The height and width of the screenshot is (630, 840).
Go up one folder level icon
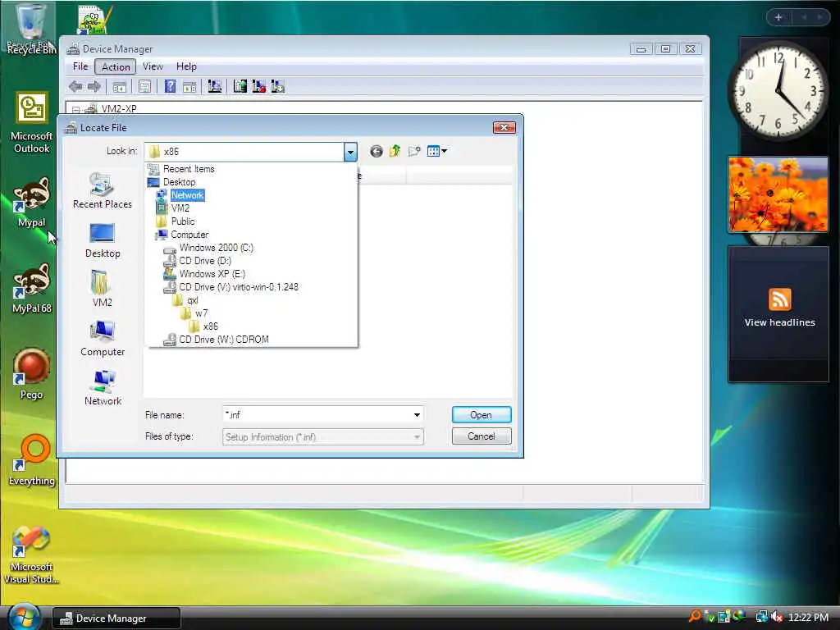pyautogui.click(x=395, y=152)
